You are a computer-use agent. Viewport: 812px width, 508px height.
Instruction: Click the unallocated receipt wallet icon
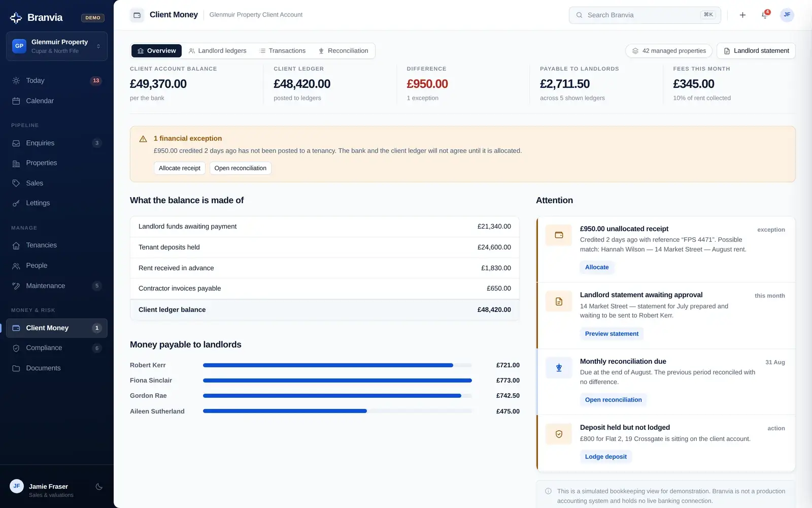pos(559,235)
